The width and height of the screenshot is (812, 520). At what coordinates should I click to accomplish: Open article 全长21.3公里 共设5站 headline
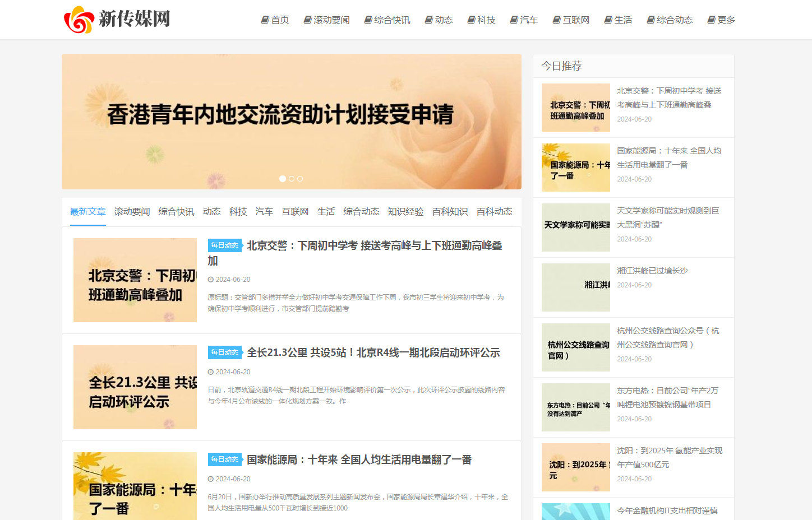(x=373, y=352)
